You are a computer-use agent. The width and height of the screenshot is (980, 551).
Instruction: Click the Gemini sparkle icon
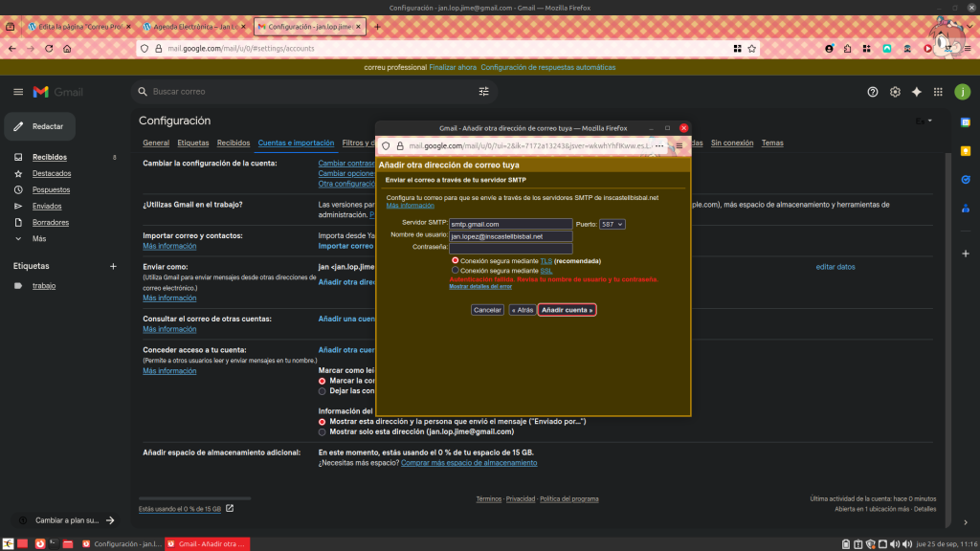916,92
